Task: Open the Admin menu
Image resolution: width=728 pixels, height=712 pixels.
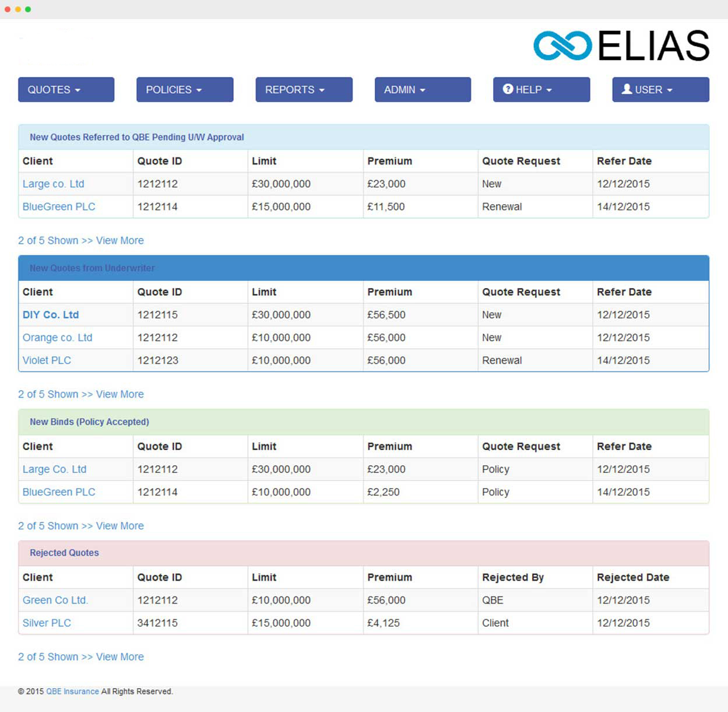Action: point(422,90)
